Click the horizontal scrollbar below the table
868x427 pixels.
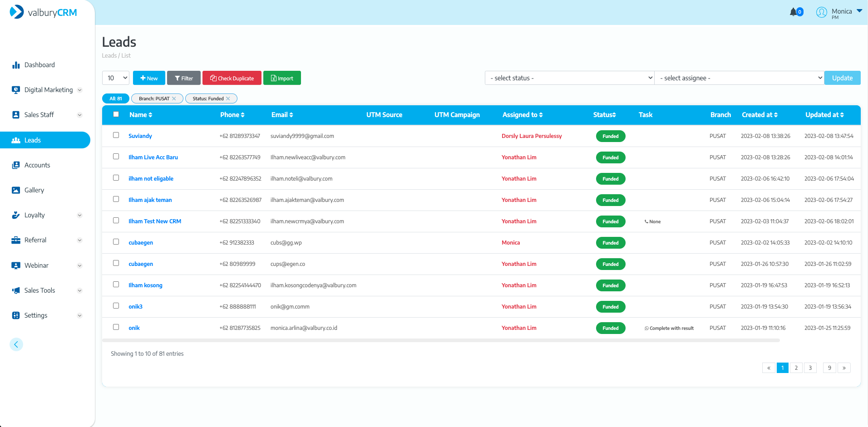click(x=440, y=340)
